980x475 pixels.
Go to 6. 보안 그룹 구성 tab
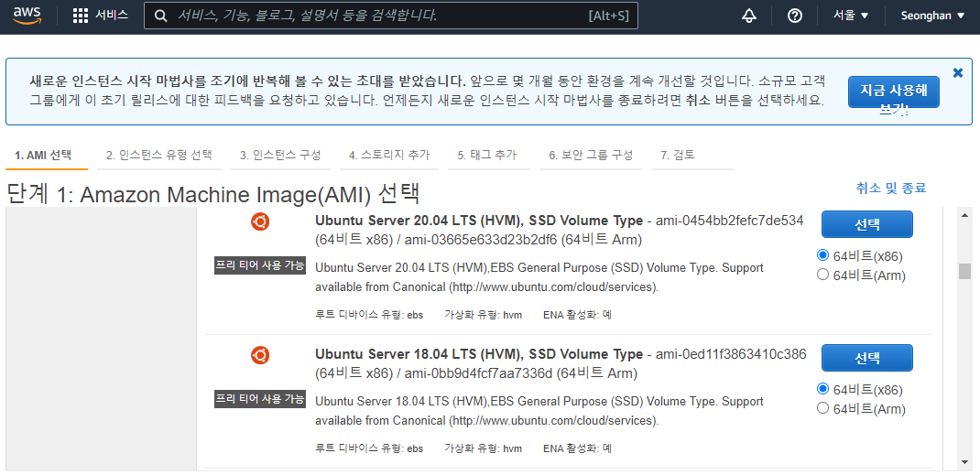pyautogui.click(x=591, y=156)
